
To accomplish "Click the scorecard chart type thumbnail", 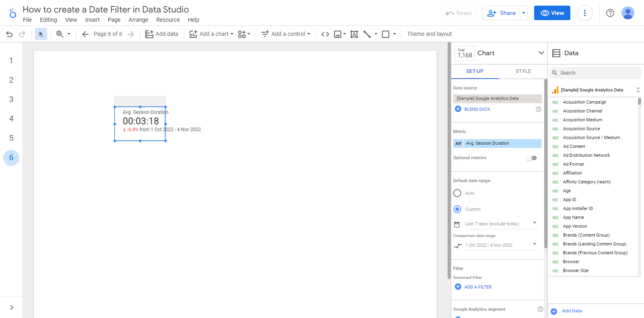I will pyautogui.click(x=465, y=53).
